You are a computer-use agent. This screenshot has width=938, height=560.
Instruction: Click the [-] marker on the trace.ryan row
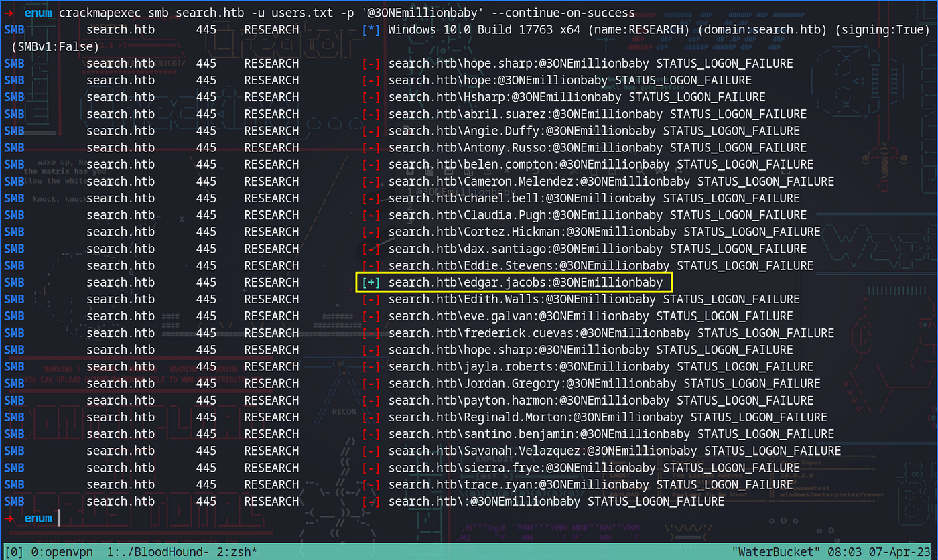(371, 484)
